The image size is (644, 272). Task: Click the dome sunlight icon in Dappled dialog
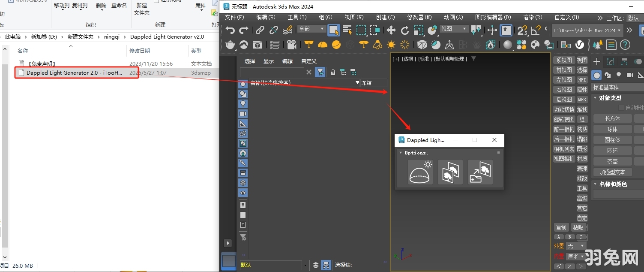tap(420, 172)
